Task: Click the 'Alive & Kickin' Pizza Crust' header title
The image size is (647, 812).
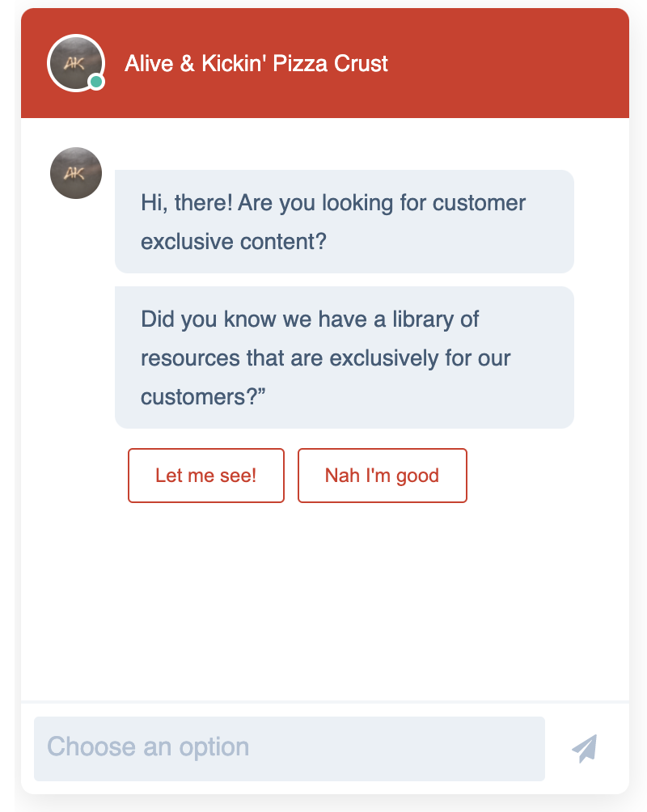Action: point(256,63)
